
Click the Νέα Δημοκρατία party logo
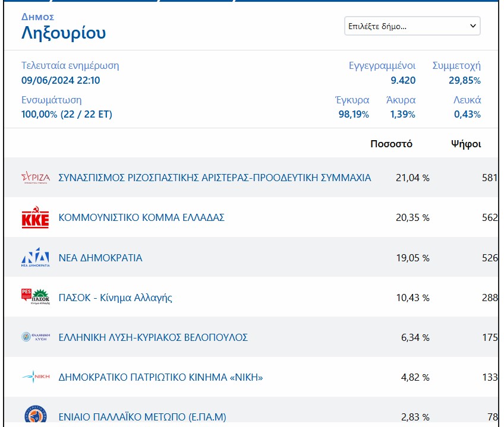[x=35, y=257]
